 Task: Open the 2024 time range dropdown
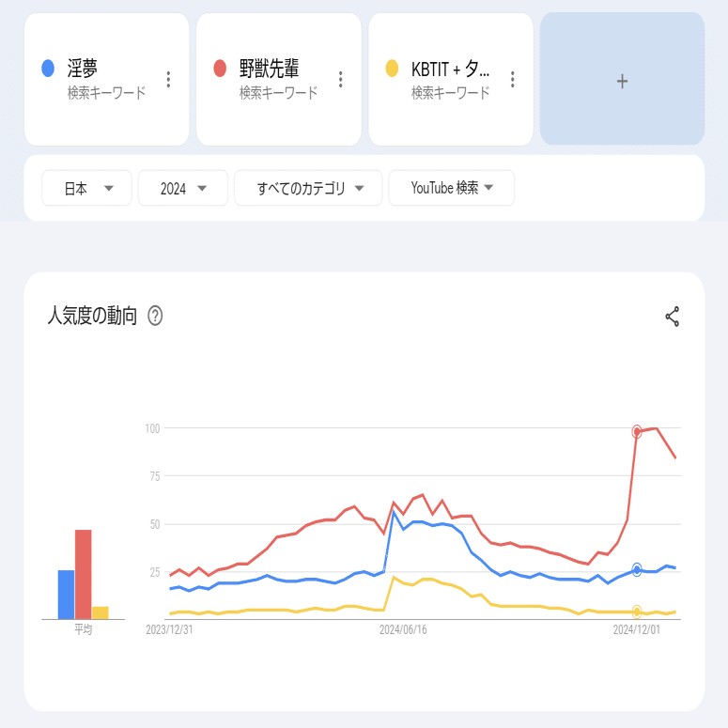point(182,188)
